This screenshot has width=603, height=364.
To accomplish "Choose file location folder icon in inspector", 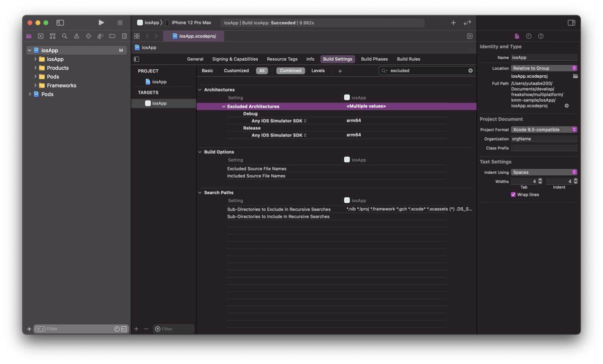I will click(x=575, y=76).
